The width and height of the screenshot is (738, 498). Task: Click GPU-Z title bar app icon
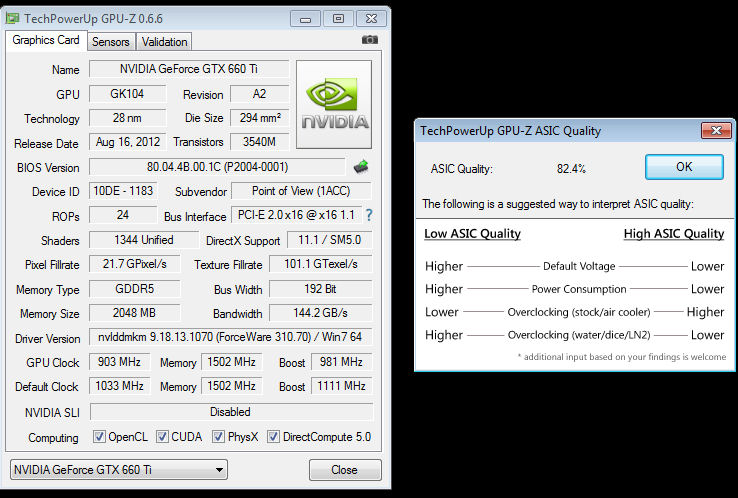[x=13, y=19]
